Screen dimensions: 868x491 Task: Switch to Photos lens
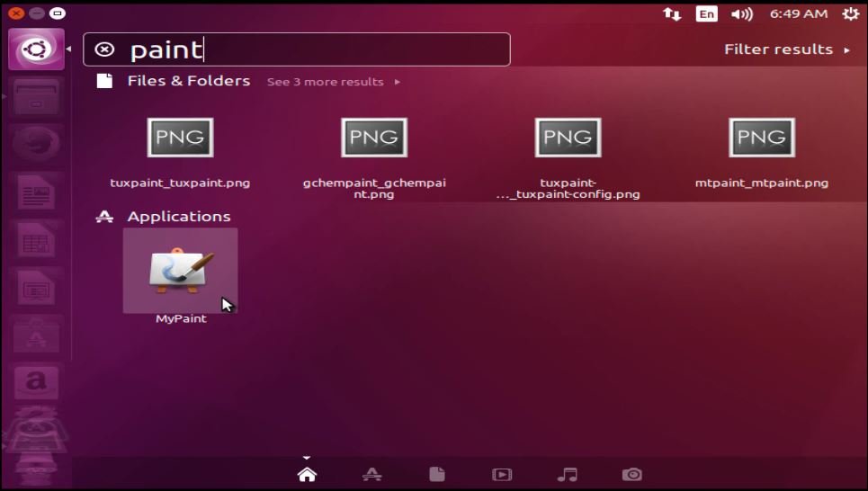click(x=632, y=475)
